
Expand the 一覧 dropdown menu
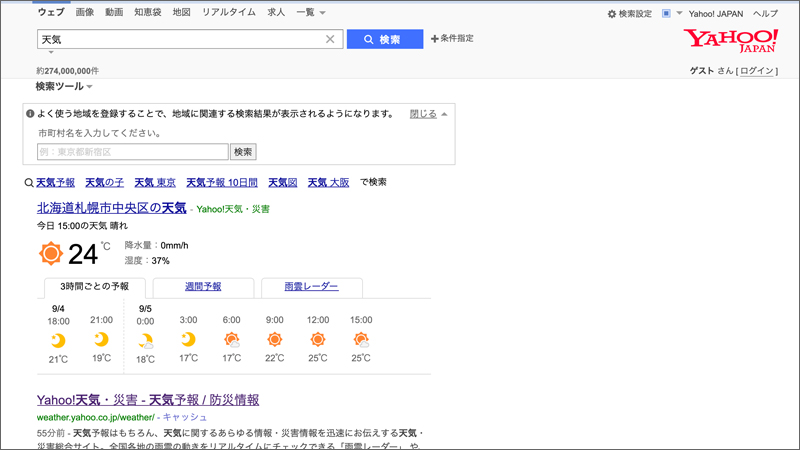click(x=311, y=12)
